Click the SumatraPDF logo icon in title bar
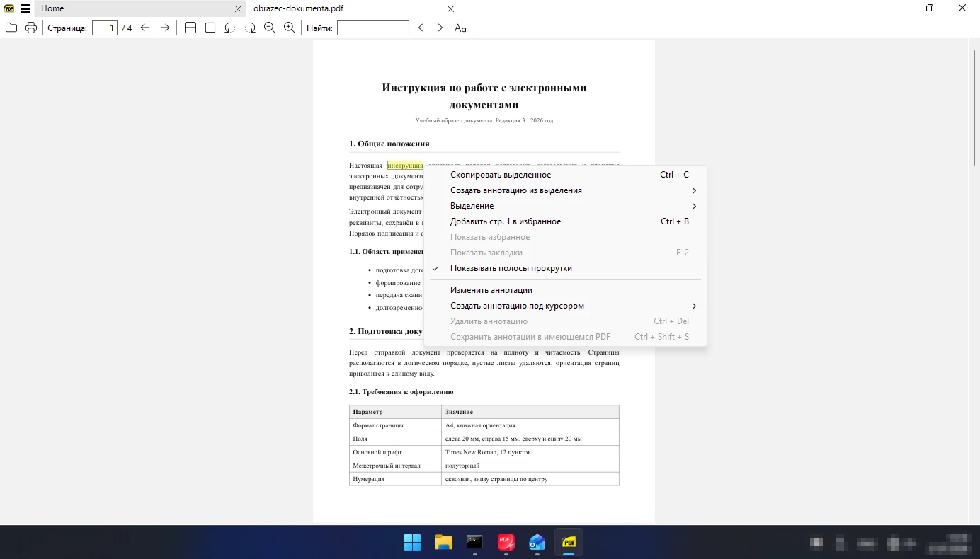This screenshot has height=559, width=980. [9, 8]
